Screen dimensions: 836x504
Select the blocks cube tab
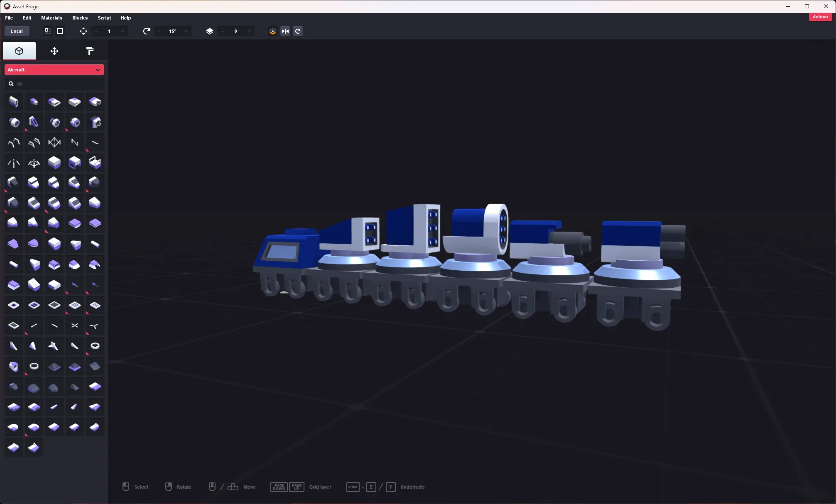(x=19, y=51)
